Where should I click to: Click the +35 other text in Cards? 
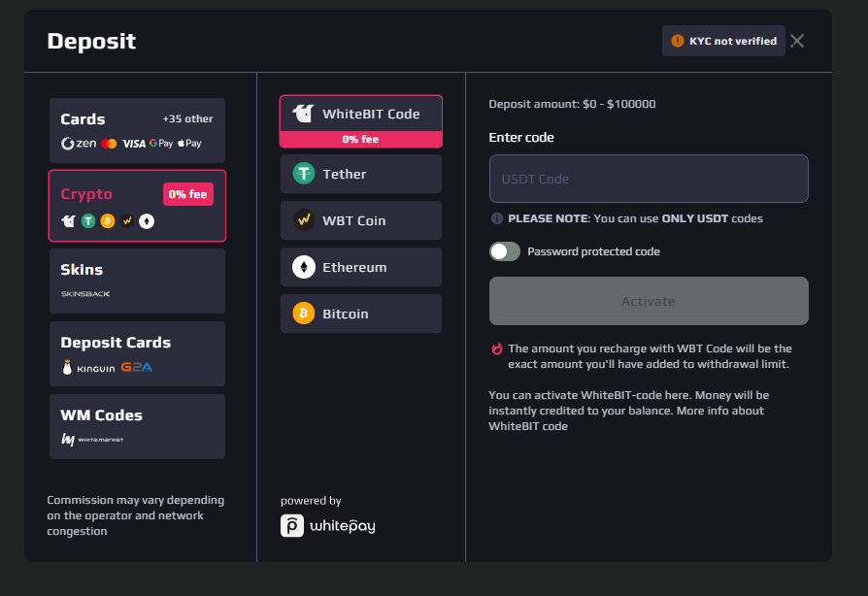[187, 119]
